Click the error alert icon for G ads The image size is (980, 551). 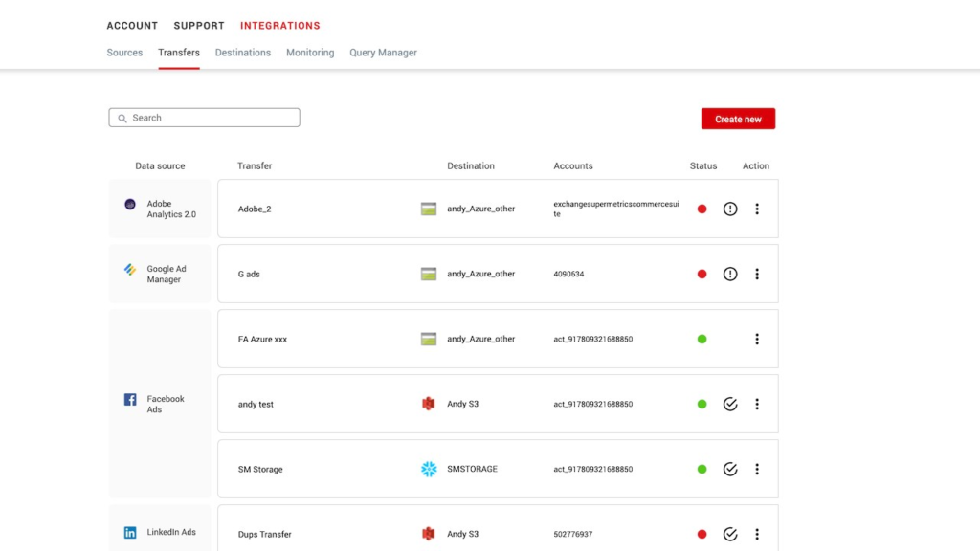pos(730,274)
